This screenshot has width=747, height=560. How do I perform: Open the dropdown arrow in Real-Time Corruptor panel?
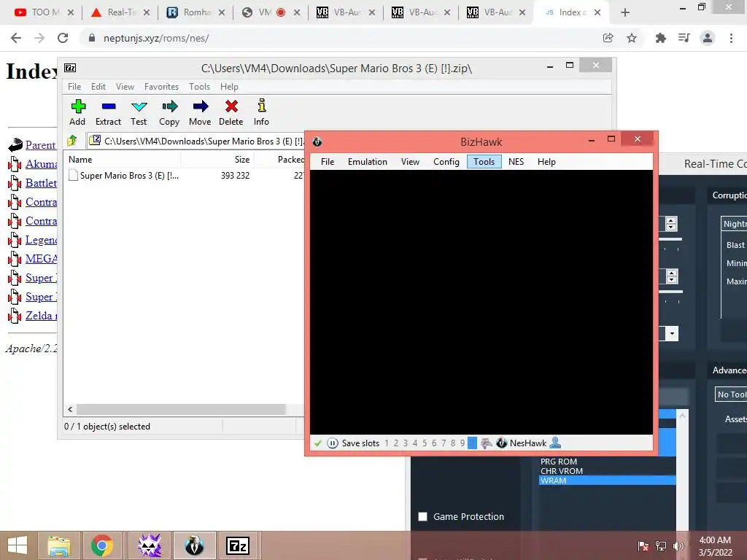(x=672, y=333)
